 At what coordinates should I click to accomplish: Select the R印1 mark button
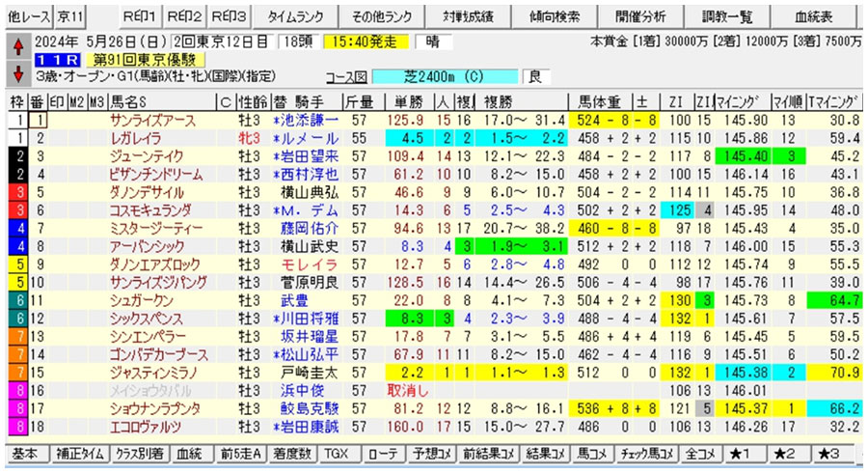click(139, 16)
